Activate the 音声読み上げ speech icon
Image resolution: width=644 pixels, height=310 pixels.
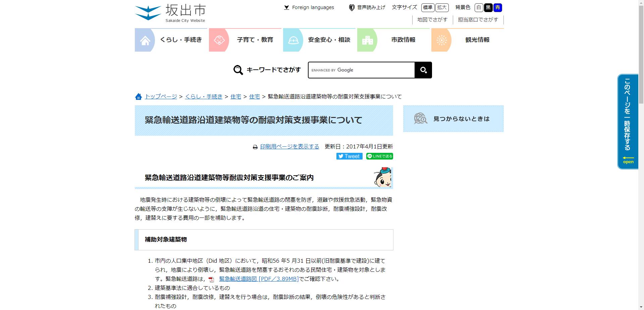tap(351, 7)
